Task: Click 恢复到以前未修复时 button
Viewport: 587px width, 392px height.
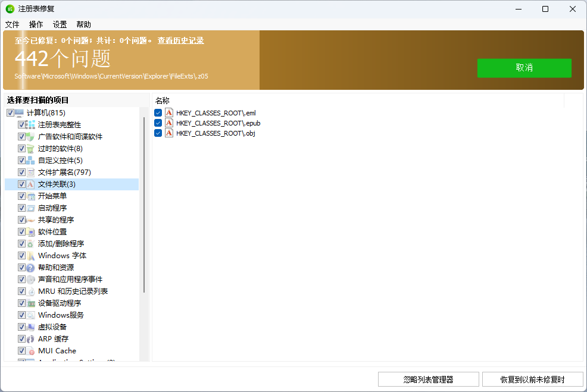Action: click(x=532, y=380)
